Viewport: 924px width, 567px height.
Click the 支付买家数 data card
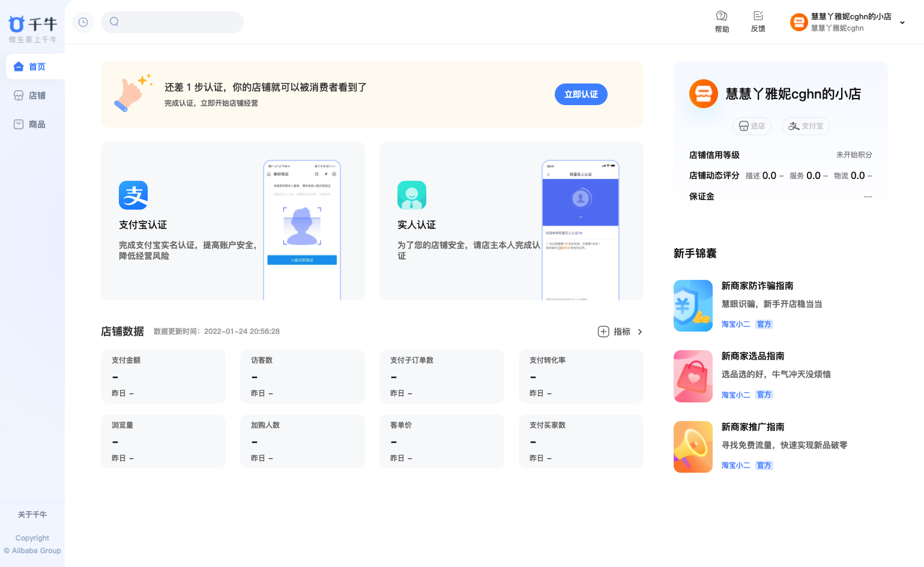tap(581, 441)
